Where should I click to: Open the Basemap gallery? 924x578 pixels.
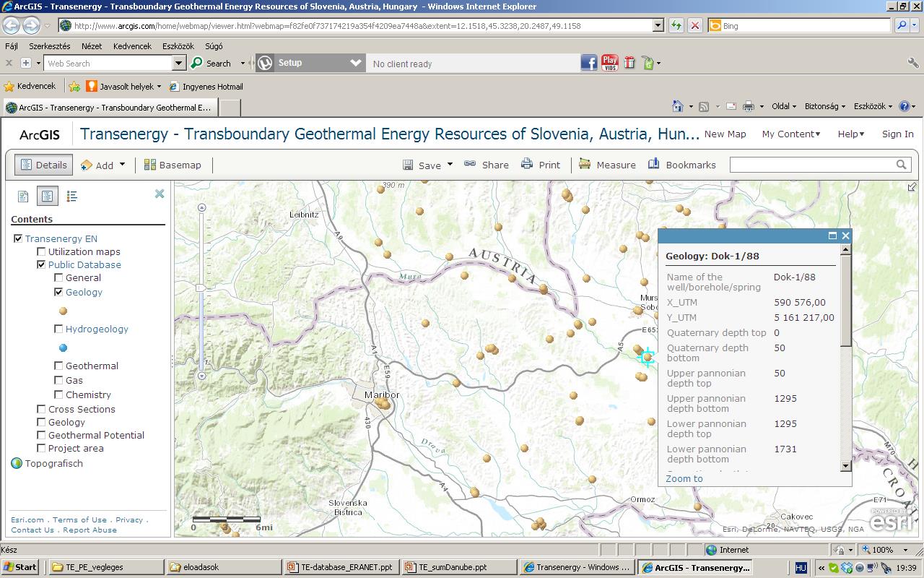click(x=173, y=165)
